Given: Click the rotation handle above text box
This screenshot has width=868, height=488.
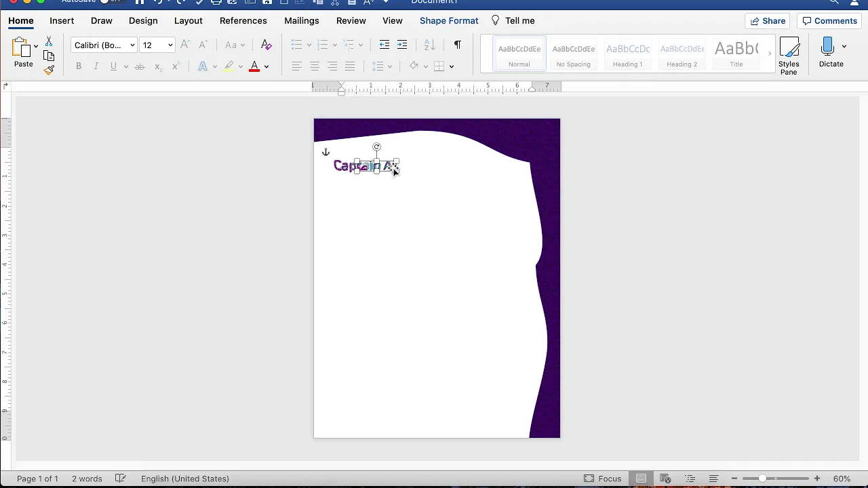Looking at the screenshot, I should click(x=377, y=146).
